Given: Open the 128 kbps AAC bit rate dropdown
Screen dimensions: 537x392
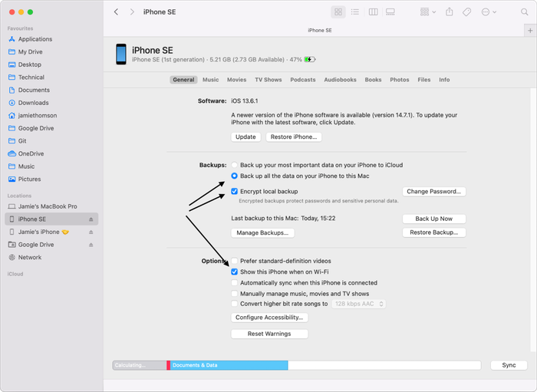Looking at the screenshot, I should point(358,304).
